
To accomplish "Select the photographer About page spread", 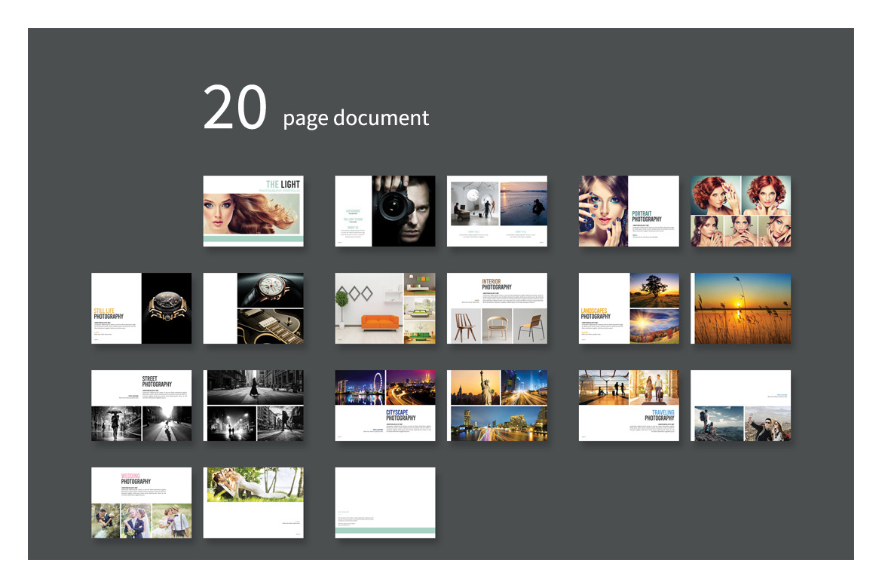I will [384, 211].
